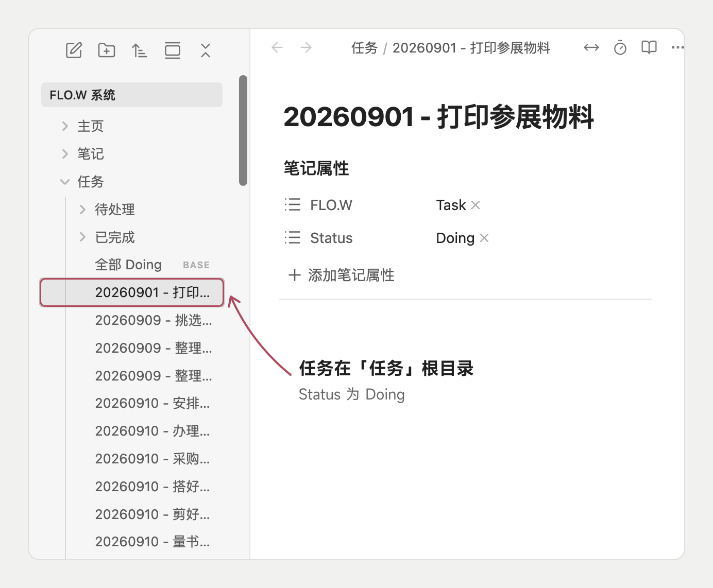This screenshot has width=713, height=588.
Task: Open note 20260901 - 打印… in sidebar
Action: click(x=132, y=292)
